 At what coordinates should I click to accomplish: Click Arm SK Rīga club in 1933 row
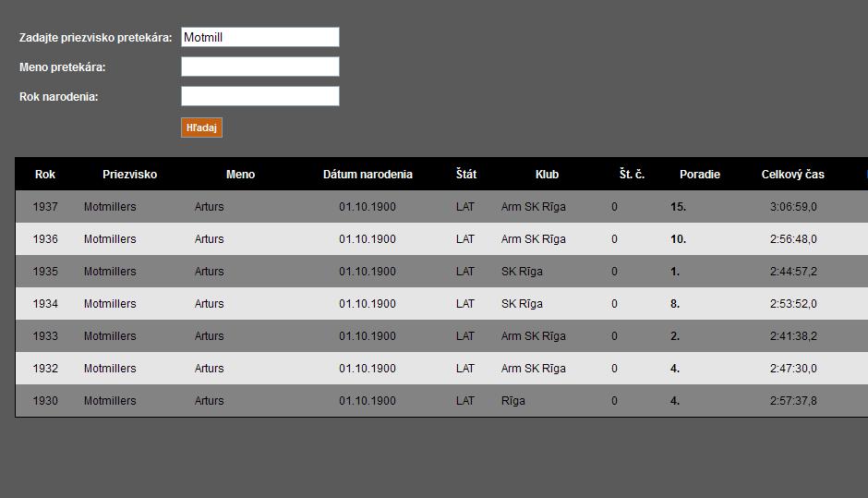coord(533,336)
